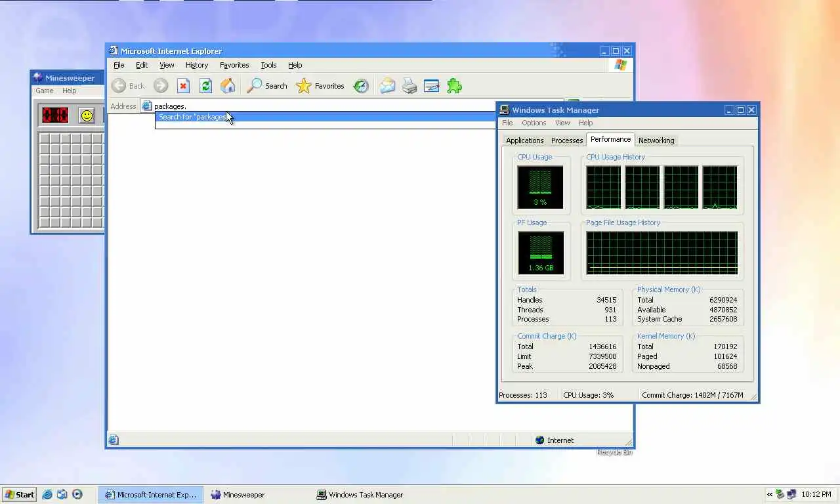Screen dimensions: 840x504
Task: Switch to the Networking tab
Action: [x=656, y=140]
